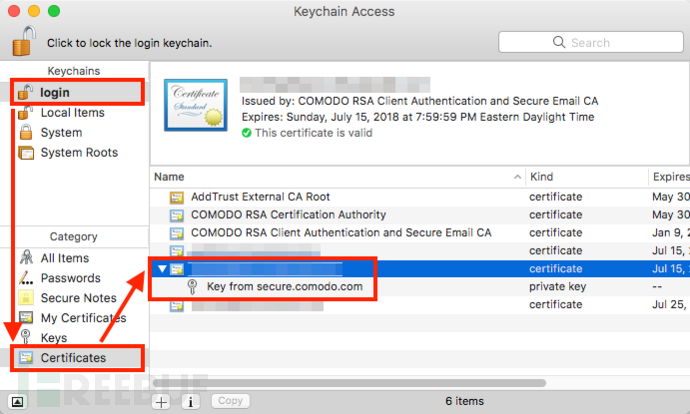Click the Copy button
Image resolution: width=690 pixels, height=414 pixels.
[231, 401]
